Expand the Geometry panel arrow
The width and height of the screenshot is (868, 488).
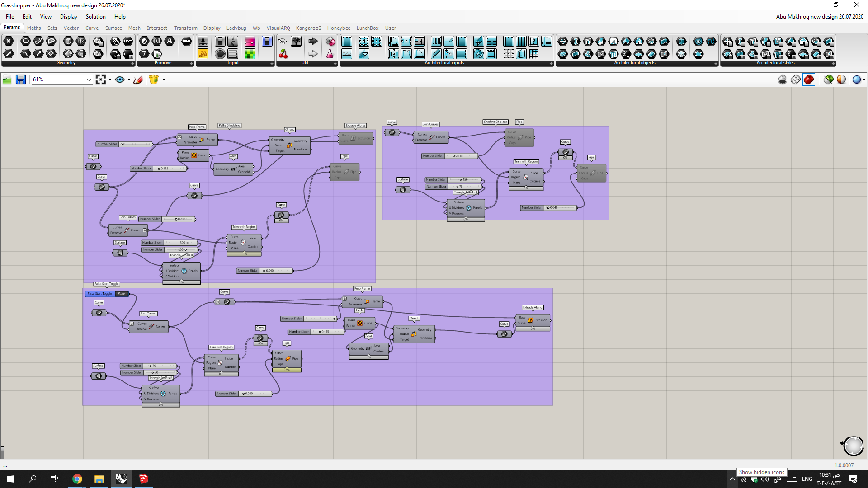(x=132, y=64)
